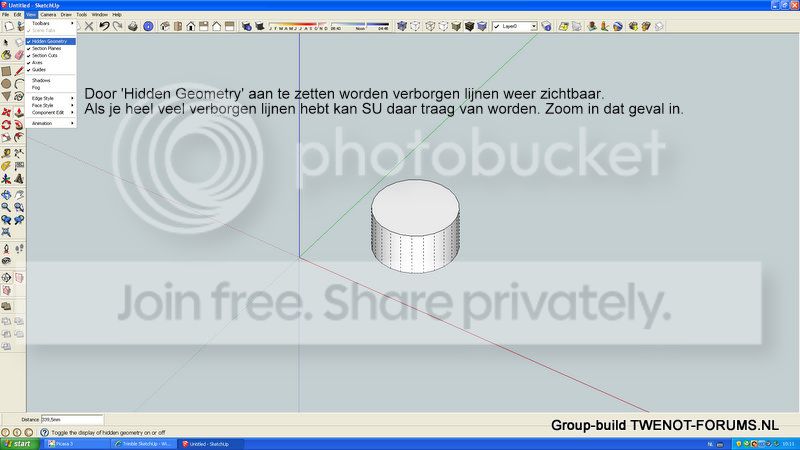800x450 pixels.
Task: Select the Circle drawing tool
Action: click(6, 84)
